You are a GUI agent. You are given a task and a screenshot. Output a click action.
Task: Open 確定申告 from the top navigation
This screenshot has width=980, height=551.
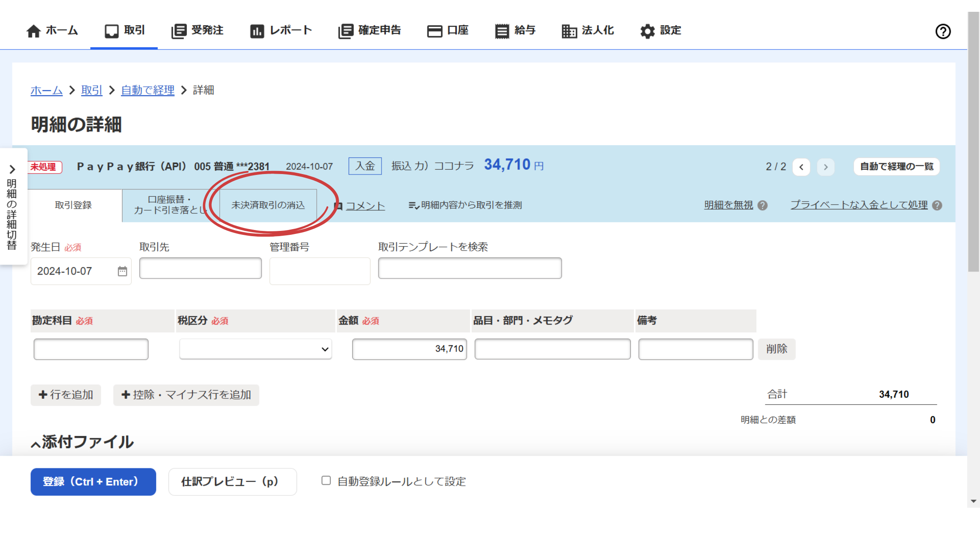pyautogui.click(x=346, y=31)
